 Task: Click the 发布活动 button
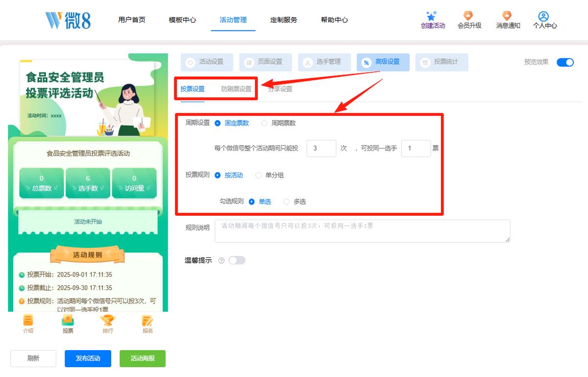pyautogui.click(x=88, y=358)
